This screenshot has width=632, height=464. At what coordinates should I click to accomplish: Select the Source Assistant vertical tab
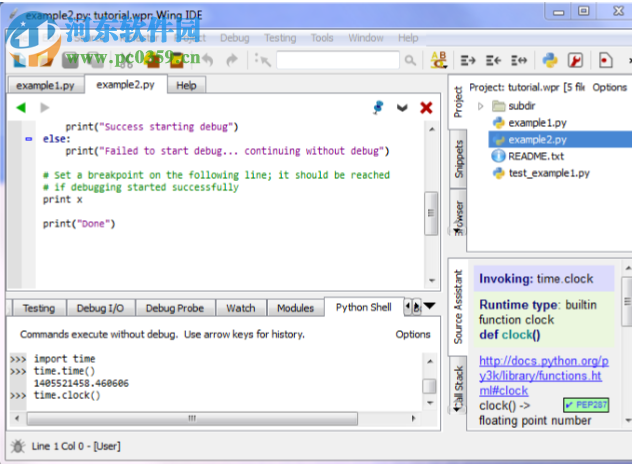tap(458, 307)
